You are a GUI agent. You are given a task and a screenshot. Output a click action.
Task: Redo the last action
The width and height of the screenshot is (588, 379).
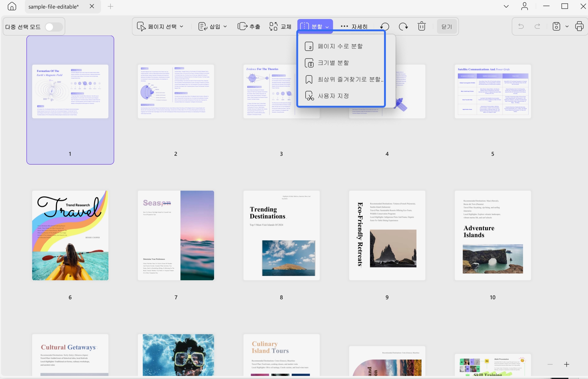pos(537,26)
